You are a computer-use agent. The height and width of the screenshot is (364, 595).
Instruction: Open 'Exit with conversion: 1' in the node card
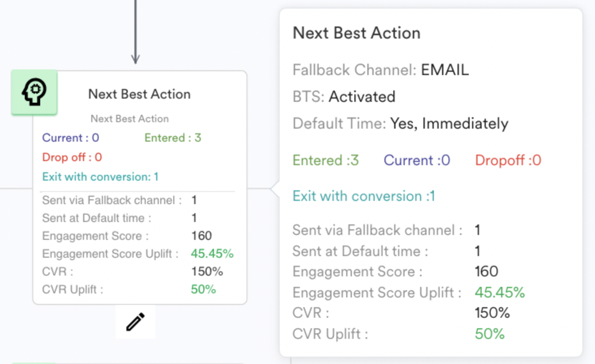point(100,177)
